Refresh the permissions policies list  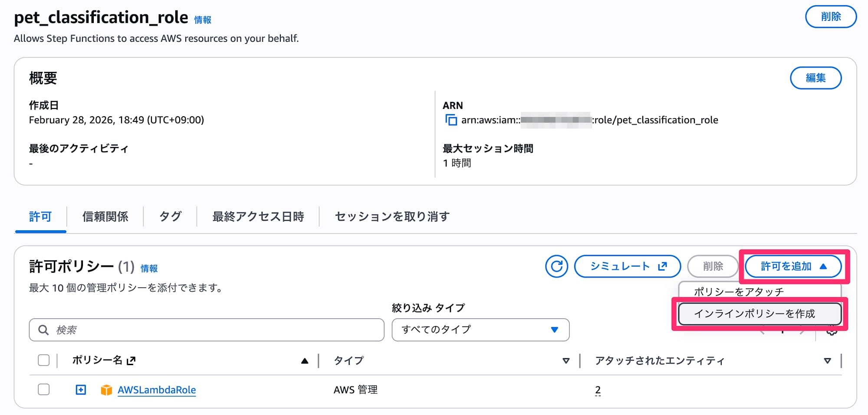pos(556,266)
